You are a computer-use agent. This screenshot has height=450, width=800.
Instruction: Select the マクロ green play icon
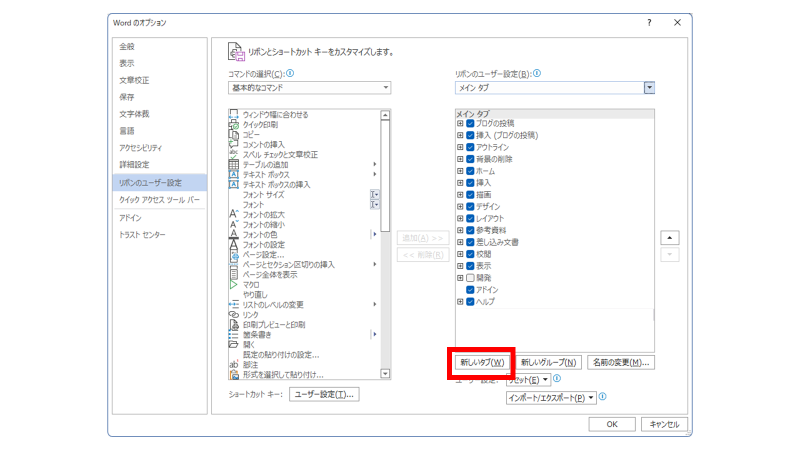(234, 285)
